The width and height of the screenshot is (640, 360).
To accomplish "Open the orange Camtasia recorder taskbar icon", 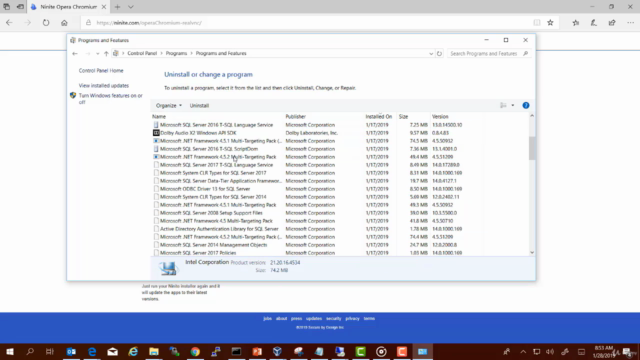I will (x=402, y=351).
